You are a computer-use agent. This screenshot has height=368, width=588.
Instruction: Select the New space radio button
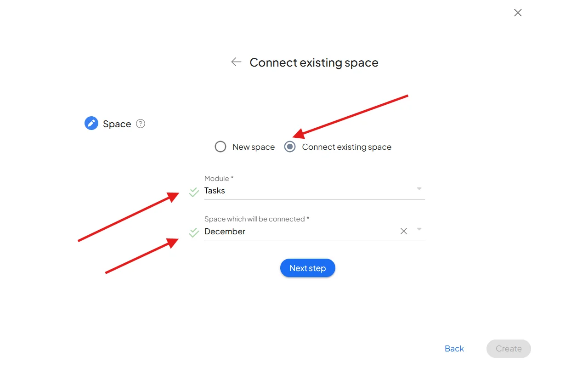pos(220,147)
